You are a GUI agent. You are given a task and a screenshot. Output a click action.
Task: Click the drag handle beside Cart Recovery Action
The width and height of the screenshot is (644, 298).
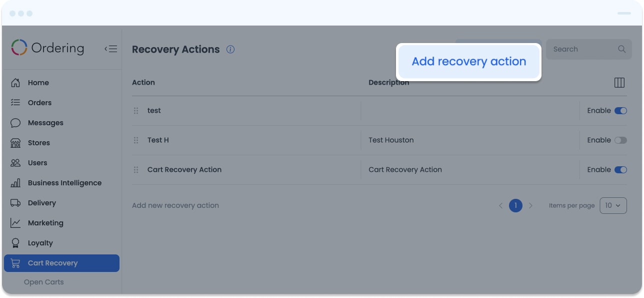click(136, 170)
